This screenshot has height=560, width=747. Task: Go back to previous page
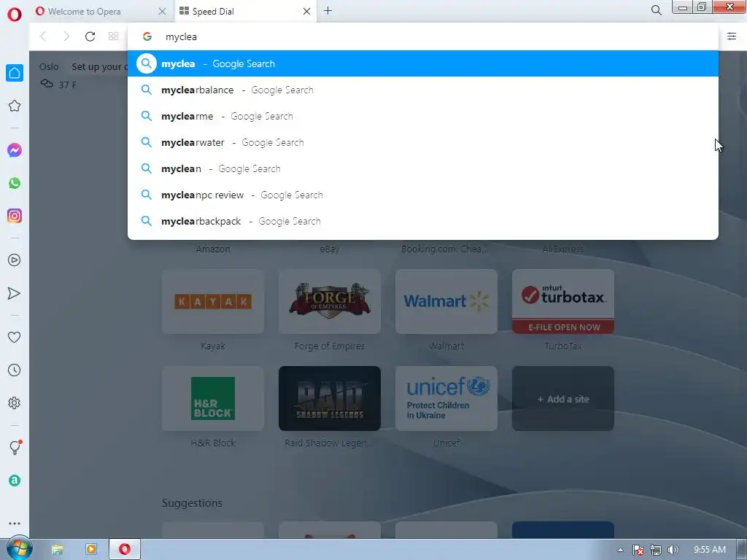coord(43,36)
